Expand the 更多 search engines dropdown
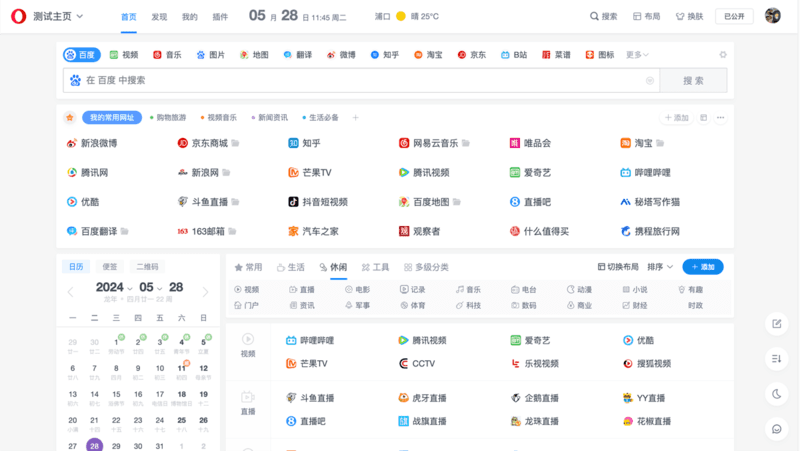The height and width of the screenshot is (451, 800). (637, 55)
